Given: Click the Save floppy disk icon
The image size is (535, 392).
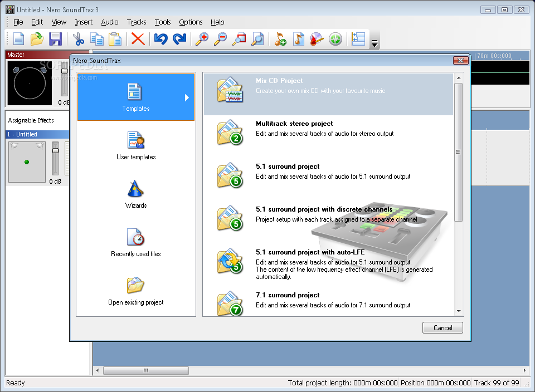Looking at the screenshot, I should (55, 39).
